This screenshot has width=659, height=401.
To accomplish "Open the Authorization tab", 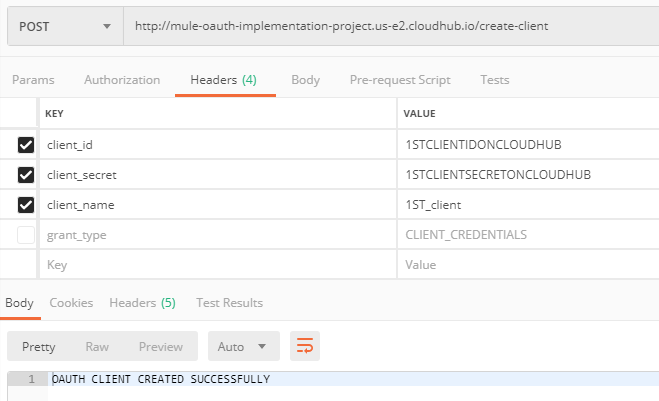I will [122, 80].
